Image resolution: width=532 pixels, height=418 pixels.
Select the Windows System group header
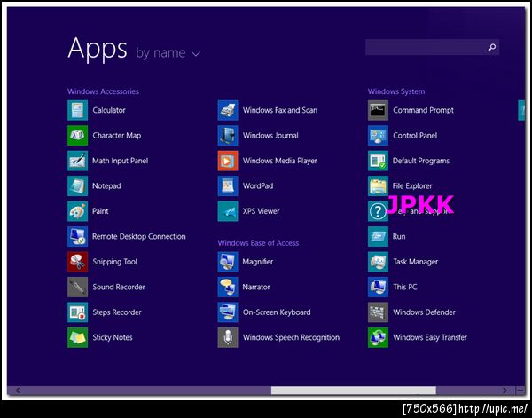(396, 91)
